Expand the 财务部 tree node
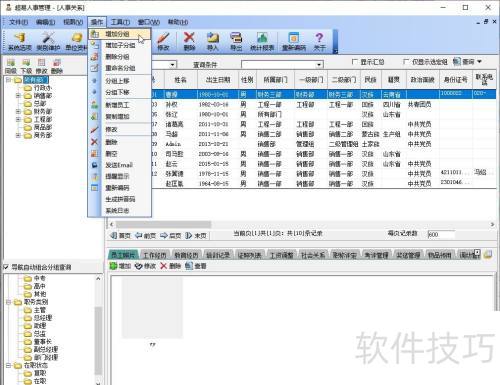Screen dimensions: 500x385 point(19,111)
